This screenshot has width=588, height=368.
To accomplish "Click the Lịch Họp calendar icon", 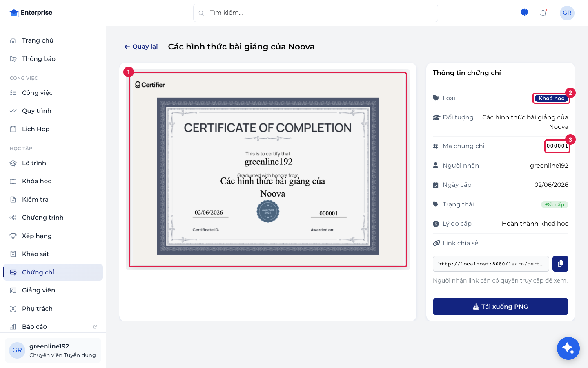I will point(13,129).
